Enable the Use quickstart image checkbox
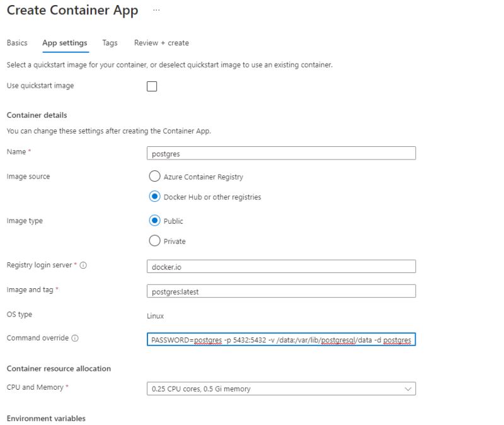Viewport: 504px width, 425px height. pyautogui.click(x=151, y=86)
